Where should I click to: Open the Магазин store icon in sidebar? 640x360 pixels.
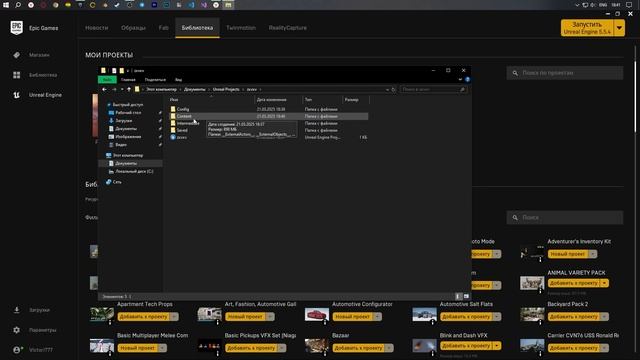pos(16,55)
